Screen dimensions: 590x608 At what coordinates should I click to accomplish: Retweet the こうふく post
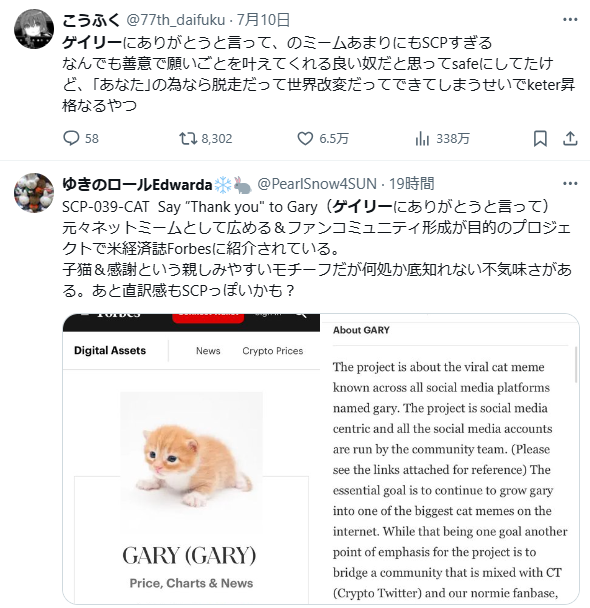click(x=205, y=138)
